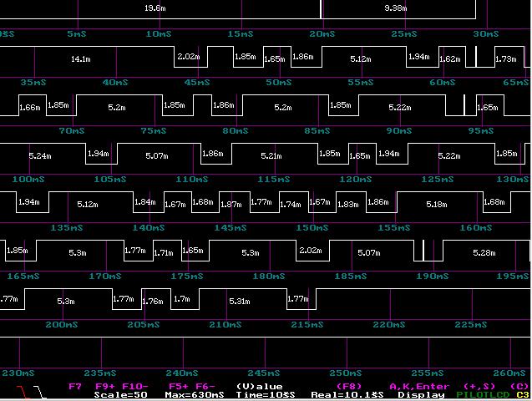Viewport: 532px width, 401px height.
Task: Toggle the (V)alue display option
Action: pos(259,387)
